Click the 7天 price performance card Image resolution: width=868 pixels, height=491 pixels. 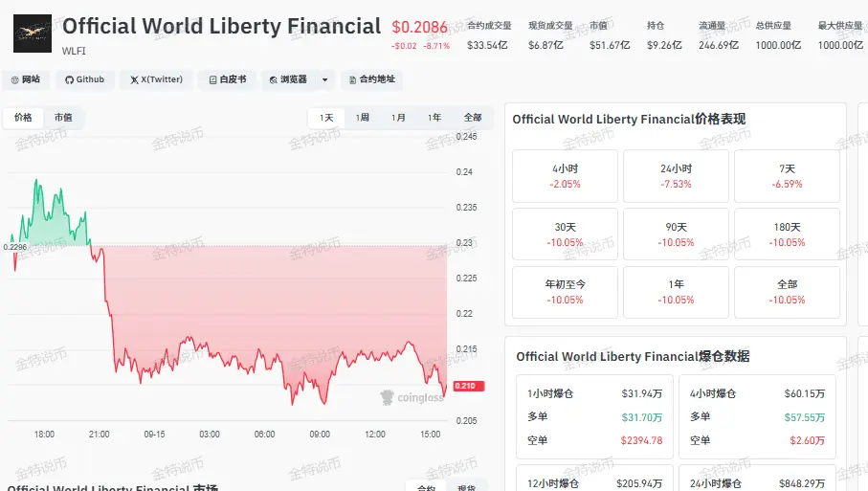tap(787, 176)
